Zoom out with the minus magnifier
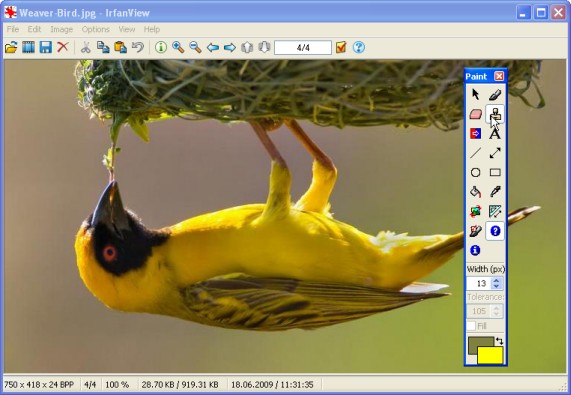This screenshot has height=395, width=571. [x=195, y=47]
